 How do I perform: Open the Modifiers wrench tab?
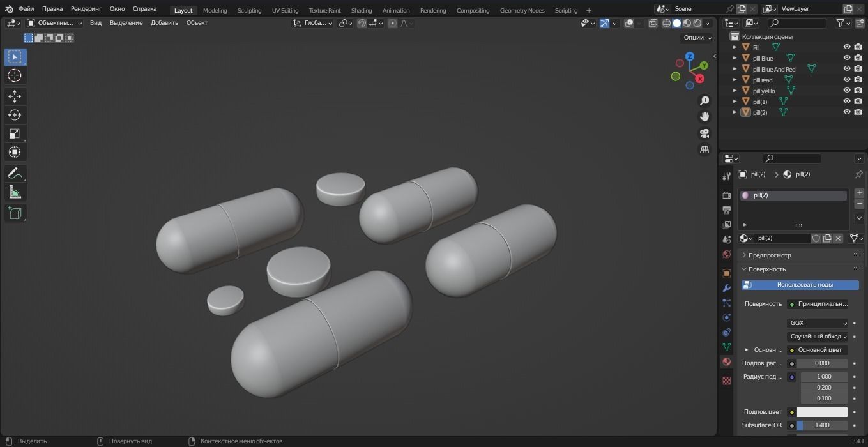click(726, 288)
